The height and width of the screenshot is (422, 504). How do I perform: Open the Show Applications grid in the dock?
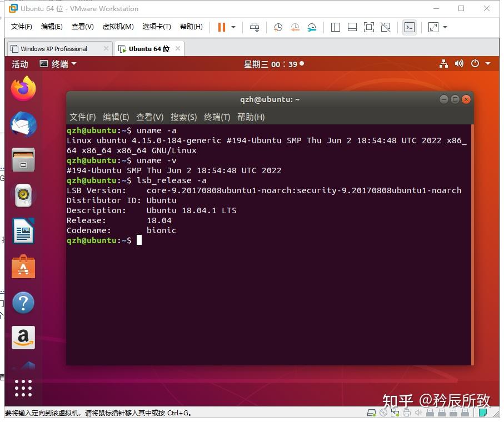coord(23,388)
